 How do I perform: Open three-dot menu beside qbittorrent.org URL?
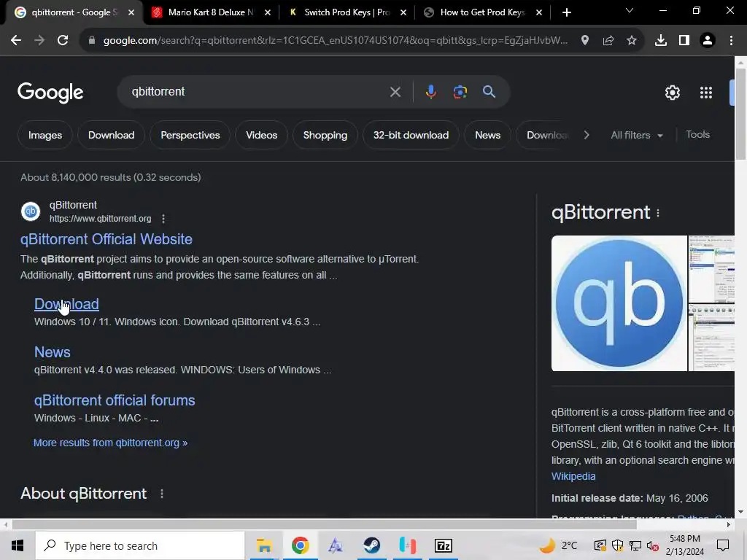163,219
